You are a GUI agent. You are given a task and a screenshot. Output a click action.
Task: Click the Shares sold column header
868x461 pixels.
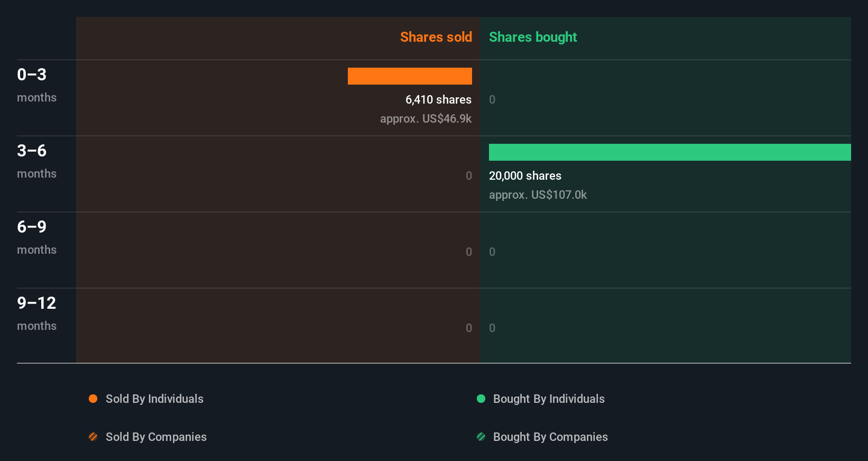coord(436,37)
